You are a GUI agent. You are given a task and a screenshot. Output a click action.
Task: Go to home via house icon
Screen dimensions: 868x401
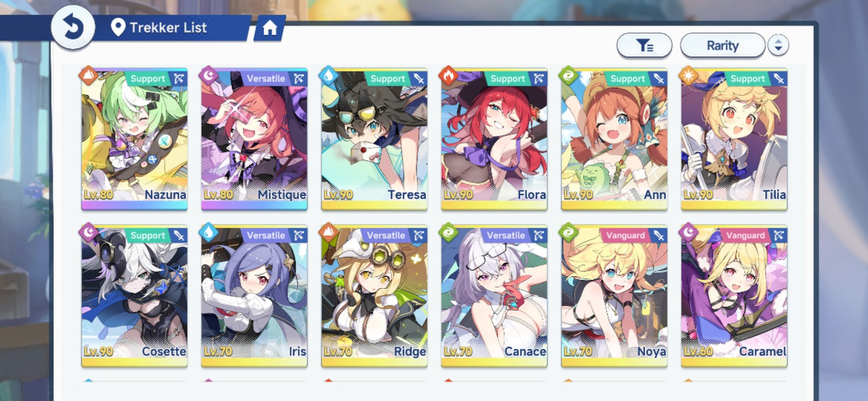pos(270,28)
